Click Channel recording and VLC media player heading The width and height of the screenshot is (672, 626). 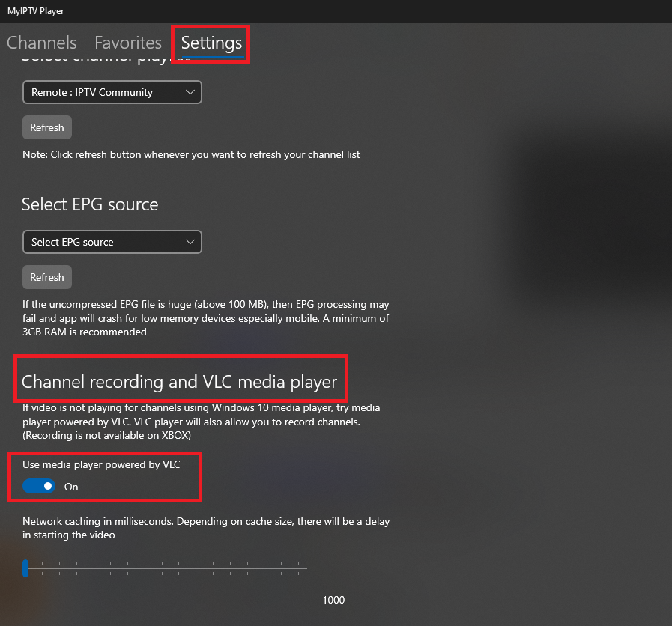[180, 382]
